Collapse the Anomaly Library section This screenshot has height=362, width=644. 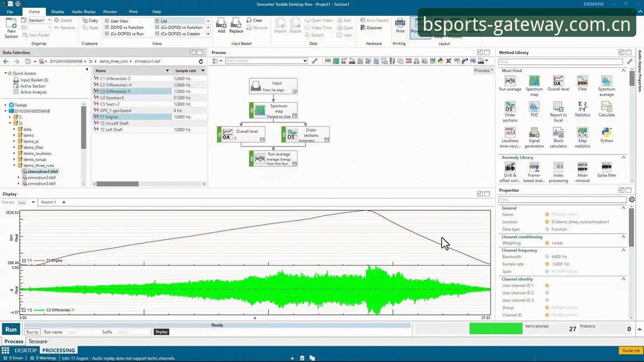click(624, 157)
